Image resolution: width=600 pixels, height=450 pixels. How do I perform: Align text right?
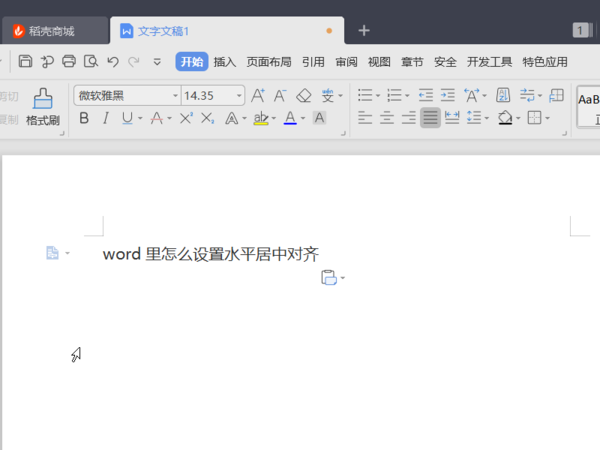[409, 118]
